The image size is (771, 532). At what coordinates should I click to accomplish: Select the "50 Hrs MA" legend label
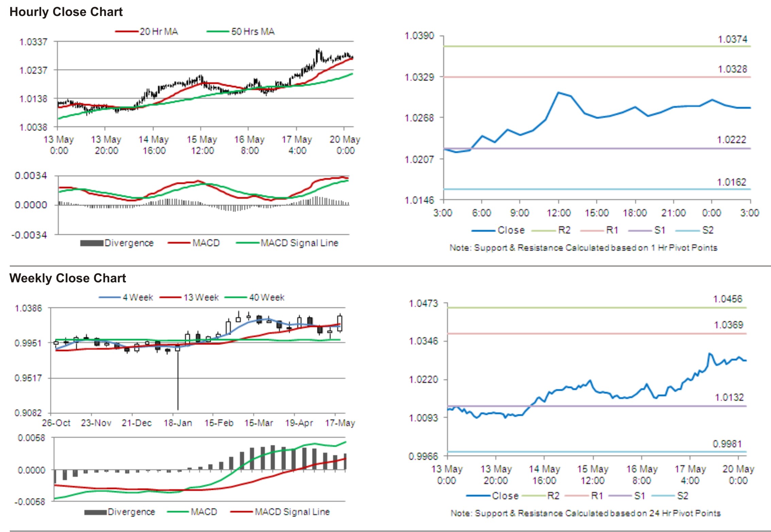click(x=253, y=32)
